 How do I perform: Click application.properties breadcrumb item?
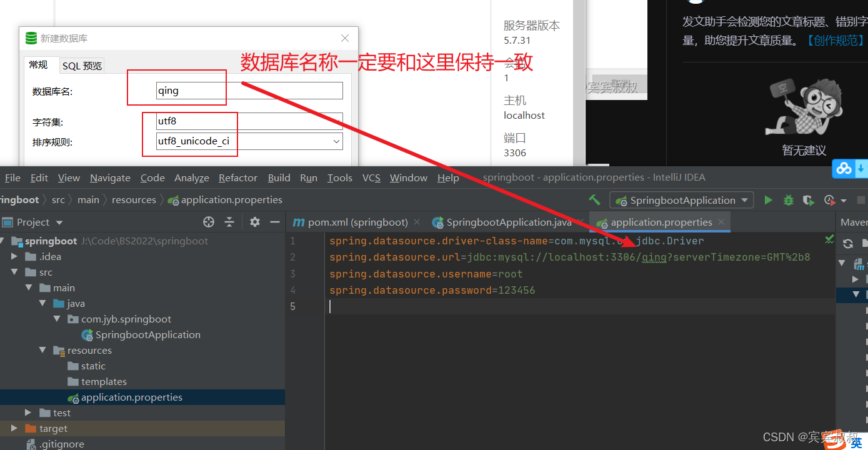pos(226,200)
